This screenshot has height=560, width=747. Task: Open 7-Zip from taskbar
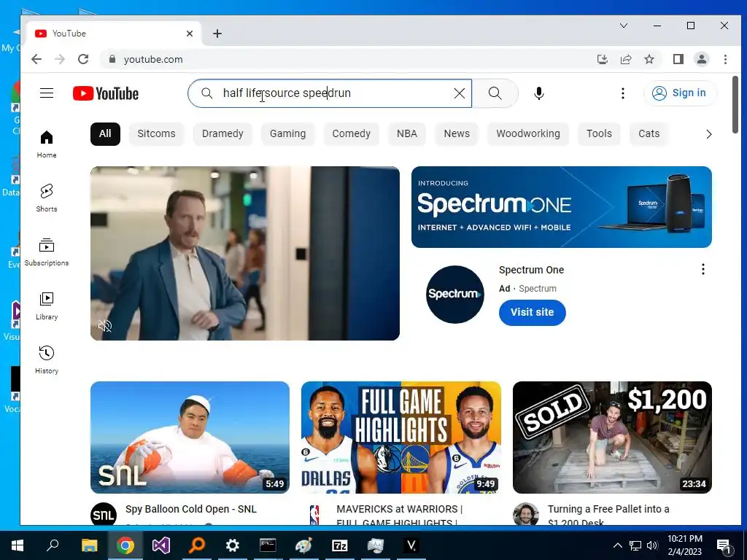[340, 545]
